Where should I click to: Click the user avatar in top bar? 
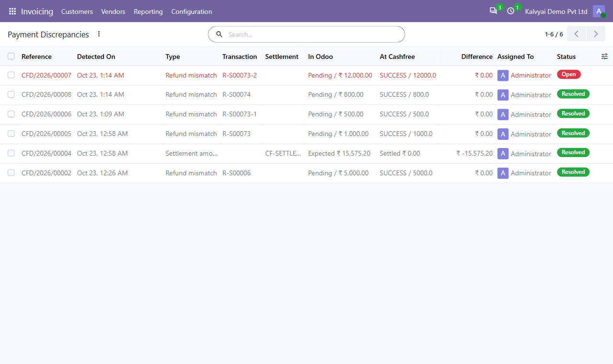(599, 11)
